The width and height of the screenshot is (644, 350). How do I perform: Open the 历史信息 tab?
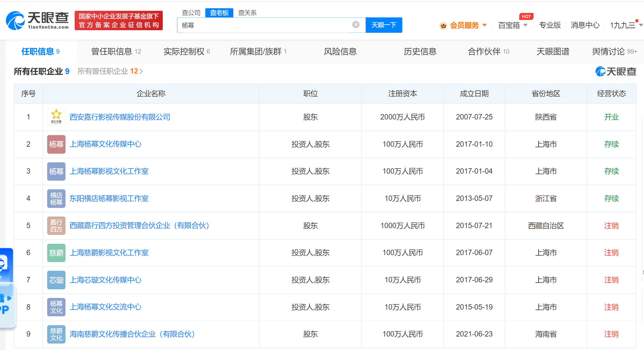click(420, 52)
